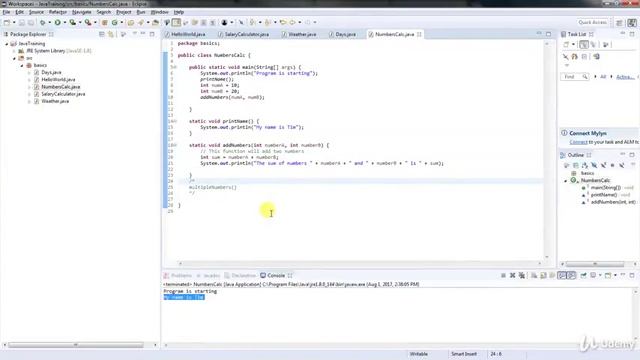
Task: Collapse the JavaTraining project node
Action: [7, 44]
